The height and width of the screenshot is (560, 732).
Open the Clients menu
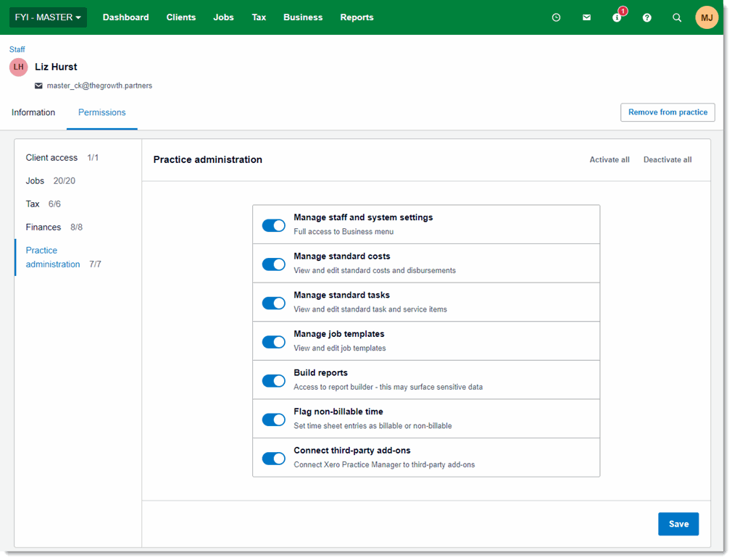(x=181, y=17)
